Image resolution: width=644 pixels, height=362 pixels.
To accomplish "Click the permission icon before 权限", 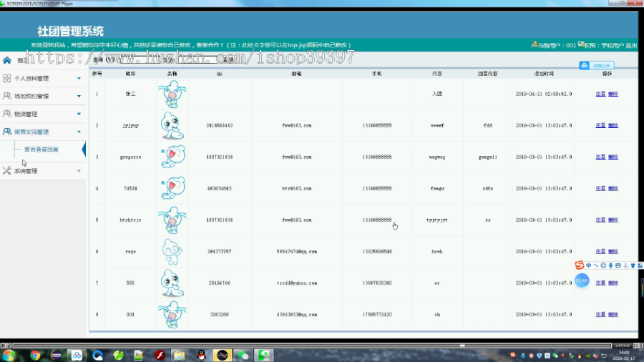I will 581,44.
